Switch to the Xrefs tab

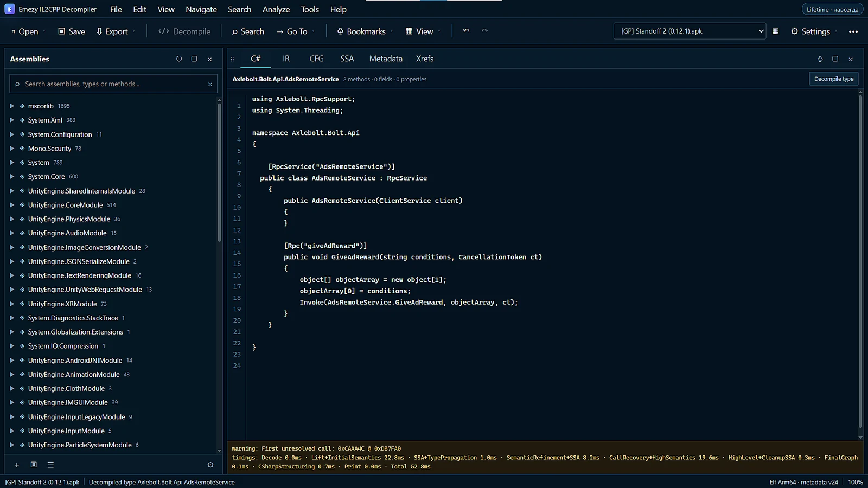(425, 59)
